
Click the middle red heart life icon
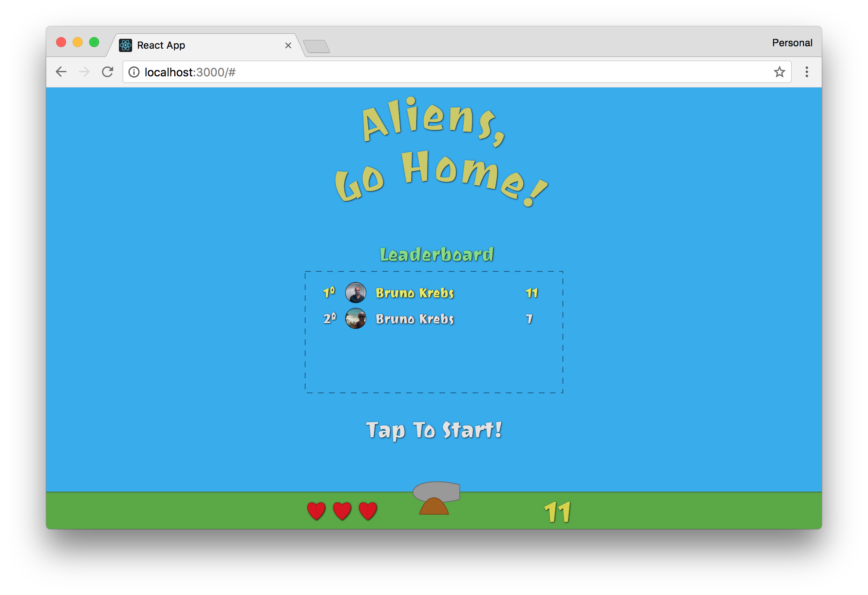coord(341,510)
